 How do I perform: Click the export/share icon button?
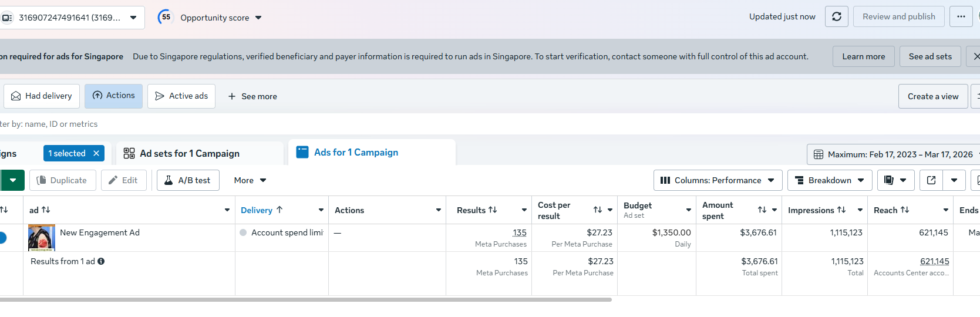pos(931,180)
